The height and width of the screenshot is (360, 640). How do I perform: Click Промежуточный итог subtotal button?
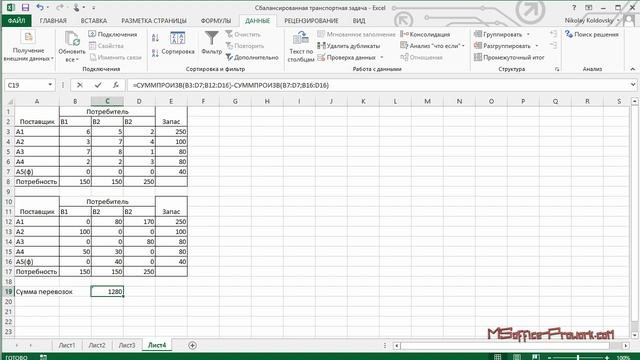tap(509, 58)
